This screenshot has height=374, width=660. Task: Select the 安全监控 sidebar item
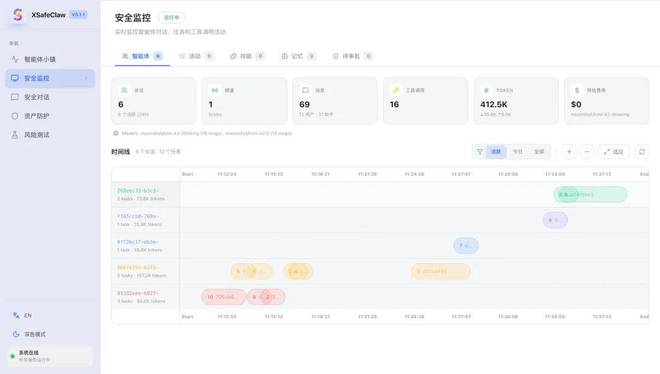tap(50, 78)
